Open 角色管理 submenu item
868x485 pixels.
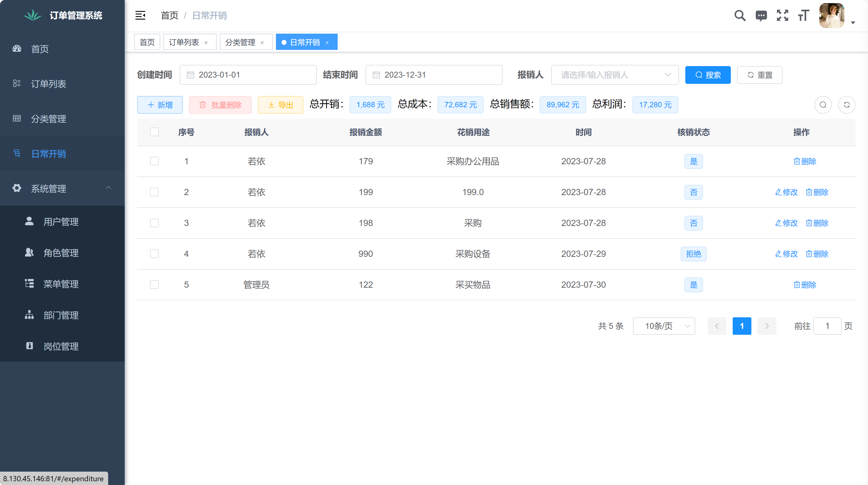pyautogui.click(x=62, y=252)
